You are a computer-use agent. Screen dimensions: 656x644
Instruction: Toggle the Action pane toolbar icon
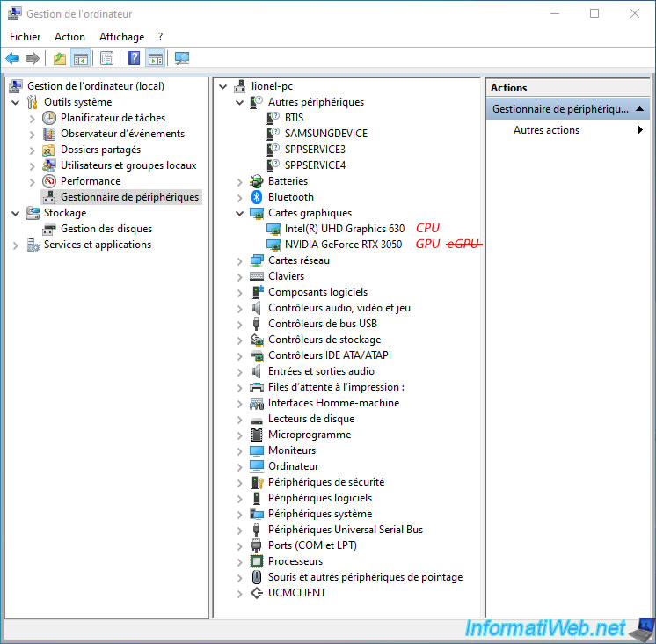(x=156, y=59)
